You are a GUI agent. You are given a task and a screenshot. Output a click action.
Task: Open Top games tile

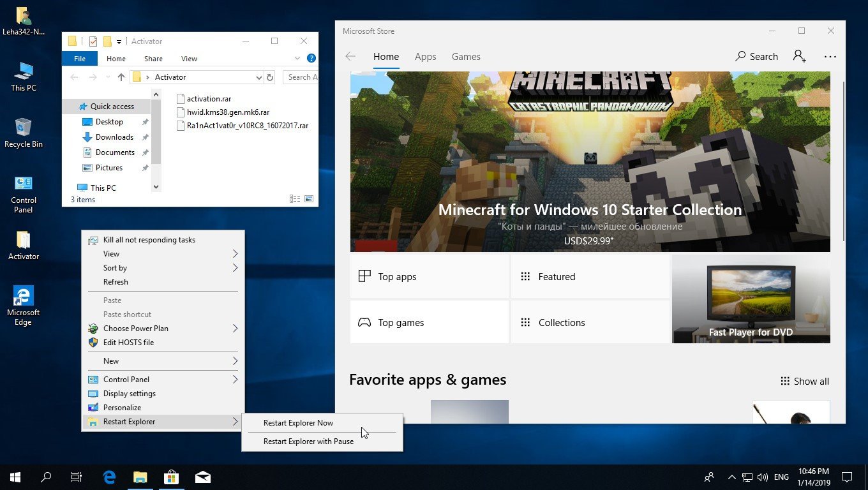click(x=430, y=323)
